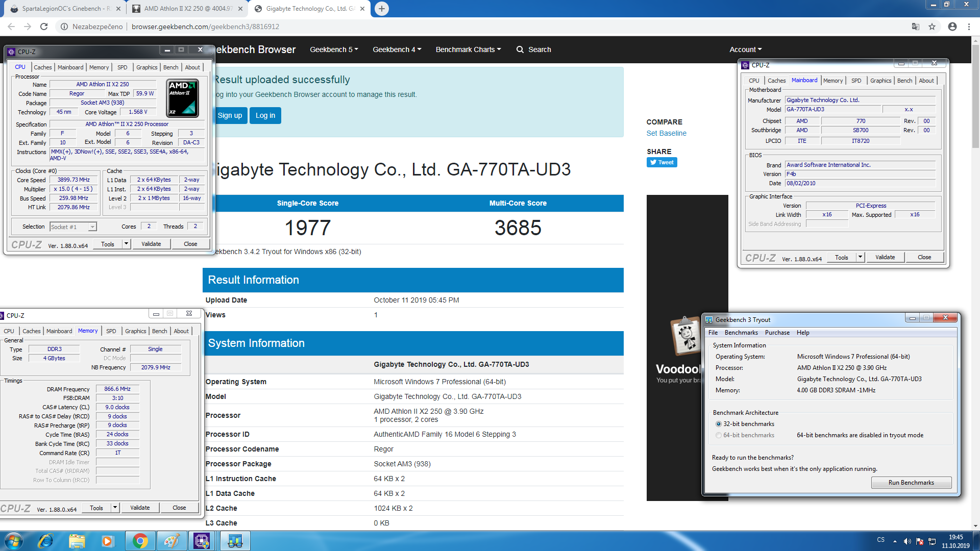980x551 pixels.
Task: Open Socket #1 selection combo box
Action: tap(73, 227)
